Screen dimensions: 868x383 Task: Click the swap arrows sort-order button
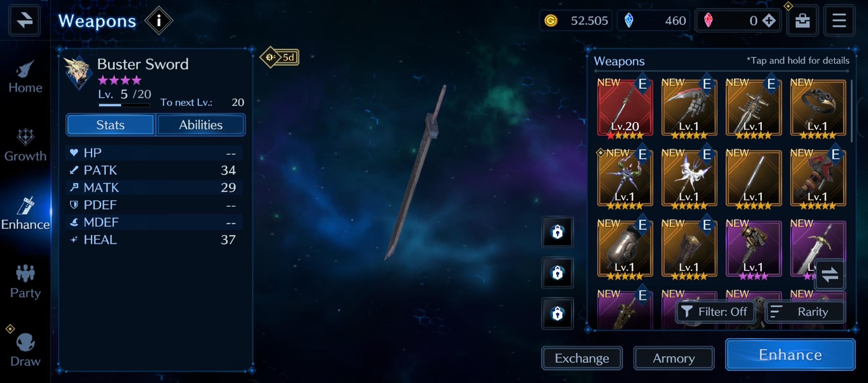(830, 275)
